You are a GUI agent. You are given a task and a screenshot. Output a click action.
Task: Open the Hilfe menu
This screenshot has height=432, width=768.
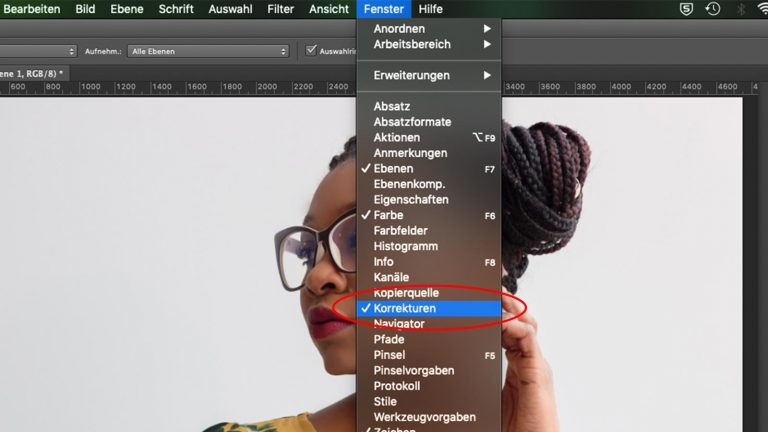click(x=431, y=9)
